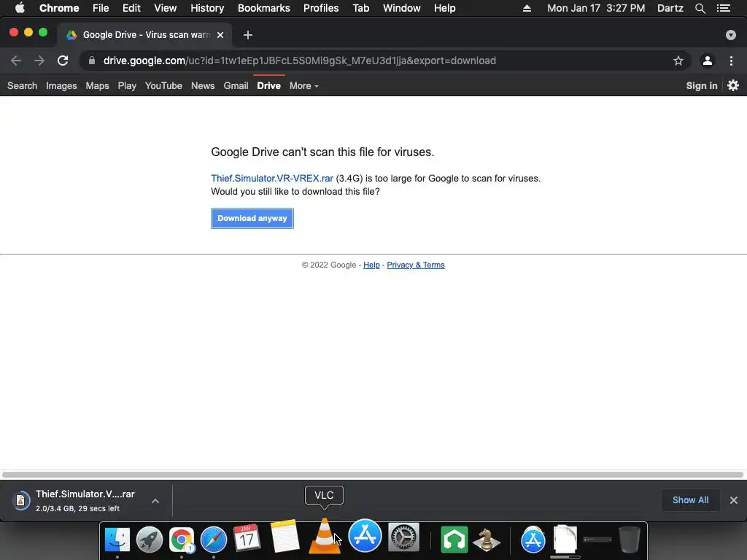Click the horizontal page scrollbar
The image size is (747, 560).
tap(373, 474)
